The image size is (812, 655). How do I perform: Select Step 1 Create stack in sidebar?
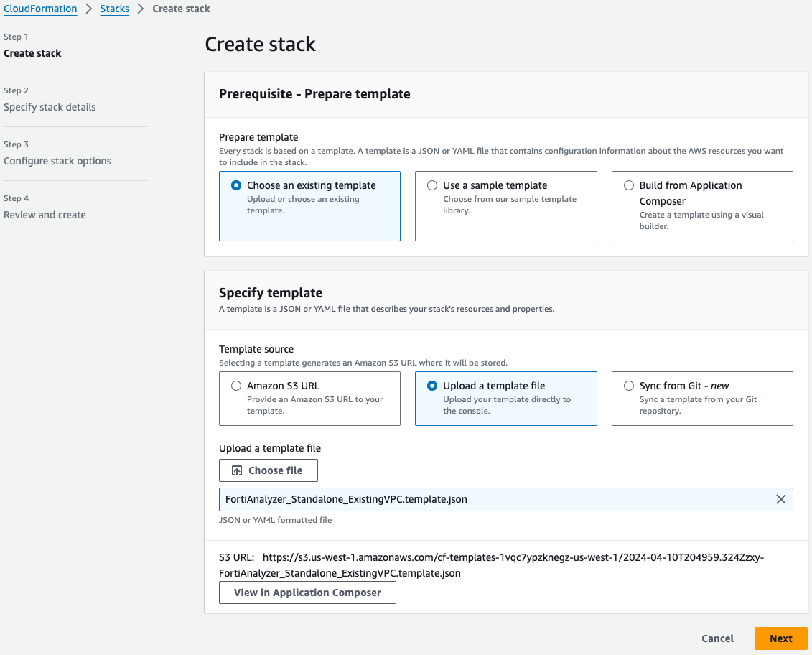click(32, 53)
